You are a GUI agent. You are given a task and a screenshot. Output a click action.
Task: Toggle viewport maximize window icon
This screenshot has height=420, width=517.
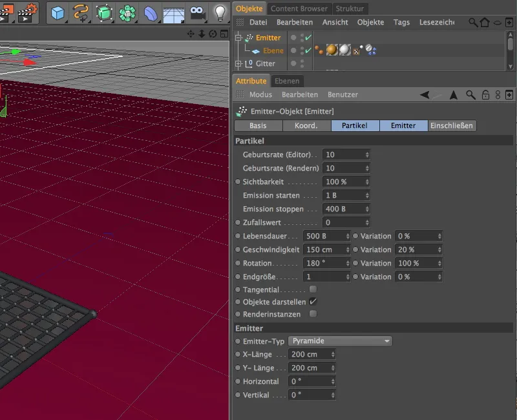(x=224, y=34)
